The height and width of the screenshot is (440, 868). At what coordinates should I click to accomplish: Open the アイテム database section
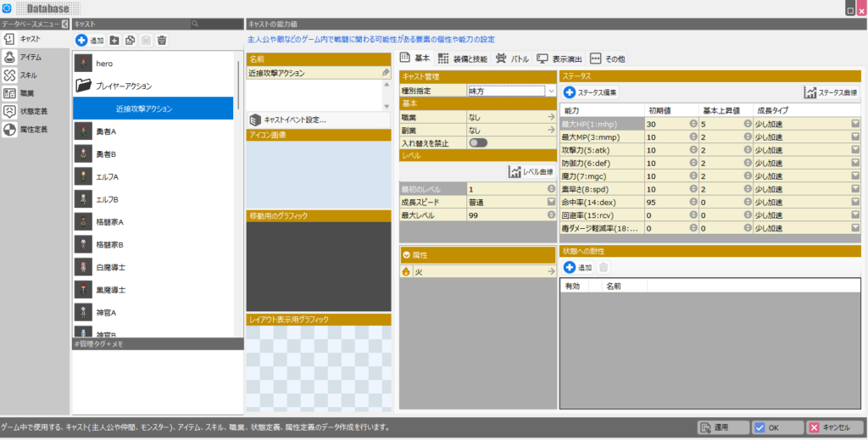31,57
